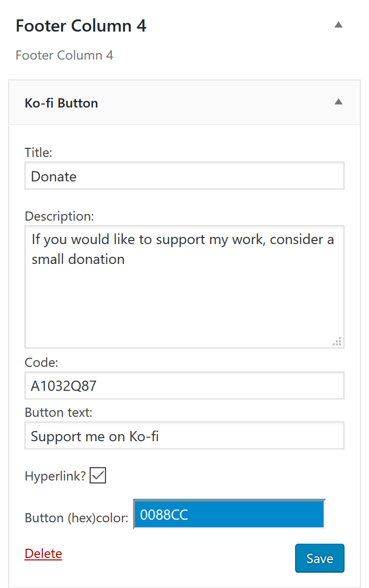Focus the Button text input field
The width and height of the screenshot is (369, 588).
pyautogui.click(x=184, y=436)
